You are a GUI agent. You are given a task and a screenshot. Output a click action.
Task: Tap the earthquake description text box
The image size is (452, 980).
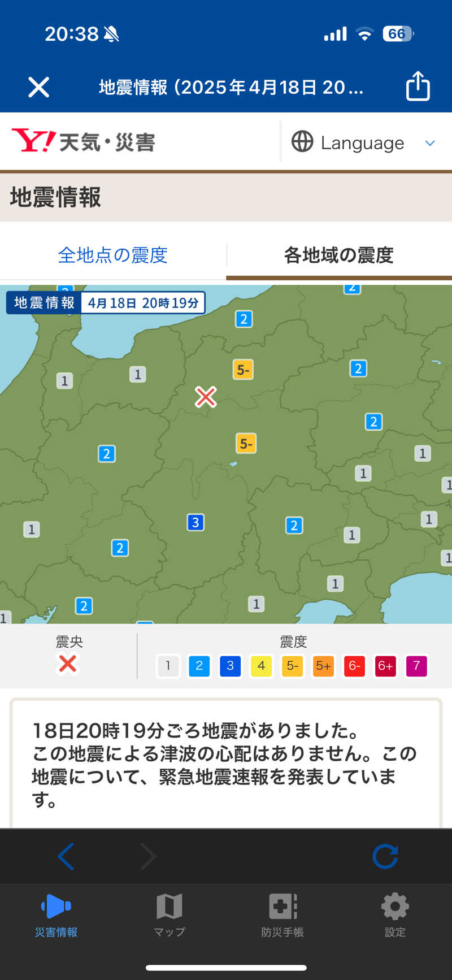click(x=225, y=764)
